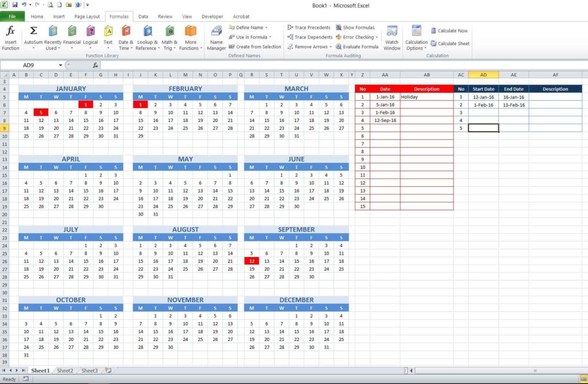
Task: Open the Math & Trig functions
Action: (168, 39)
